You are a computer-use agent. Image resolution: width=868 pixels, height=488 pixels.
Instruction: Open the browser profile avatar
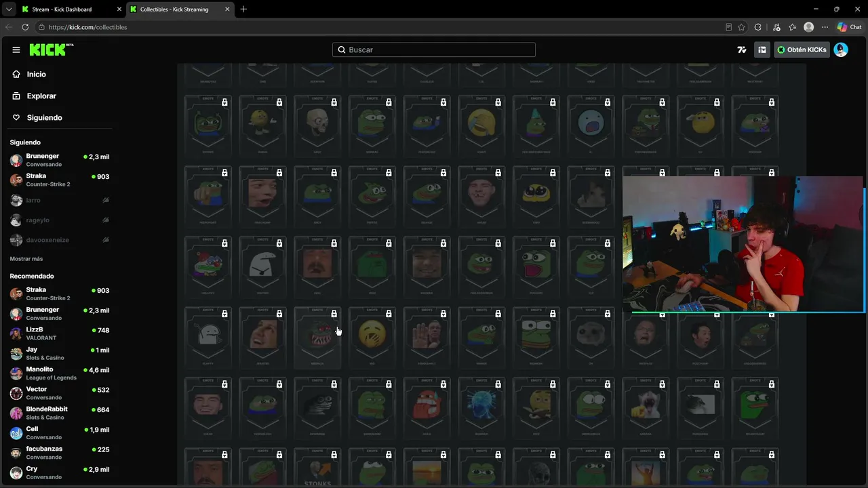pyautogui.click(x=808, y=27)
